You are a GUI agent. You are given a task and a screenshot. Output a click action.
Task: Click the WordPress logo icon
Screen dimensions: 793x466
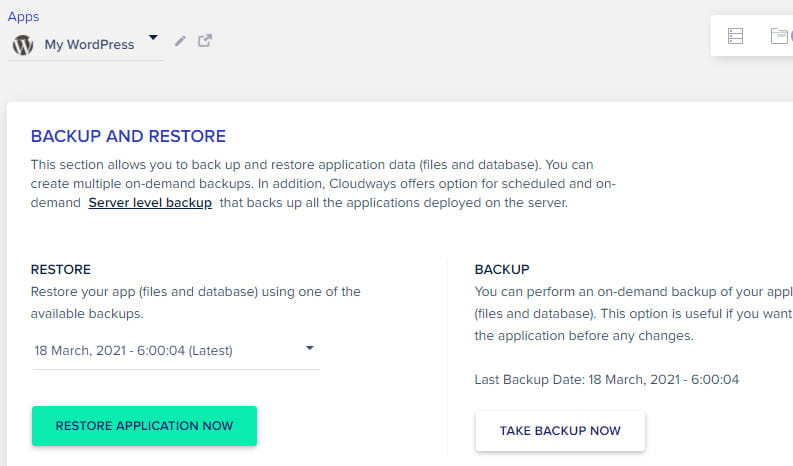tap(23, 45)
